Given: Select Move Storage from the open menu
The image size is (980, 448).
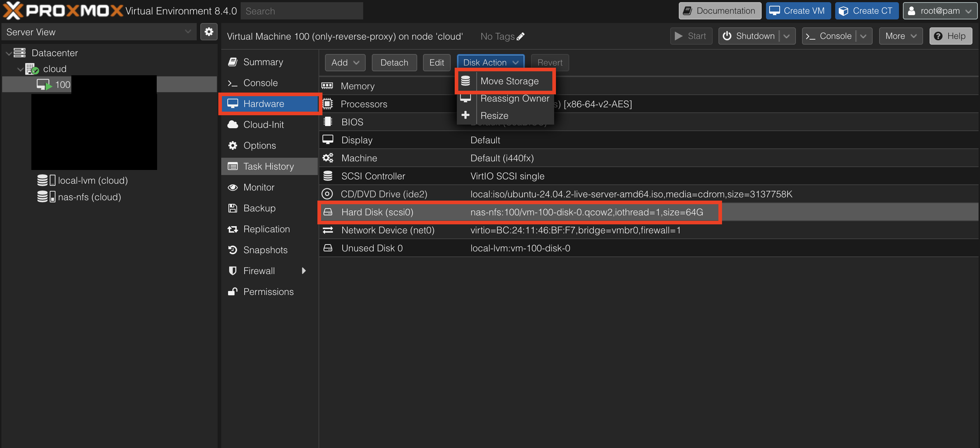Looking at the screenshot, I should click(509, 81).
